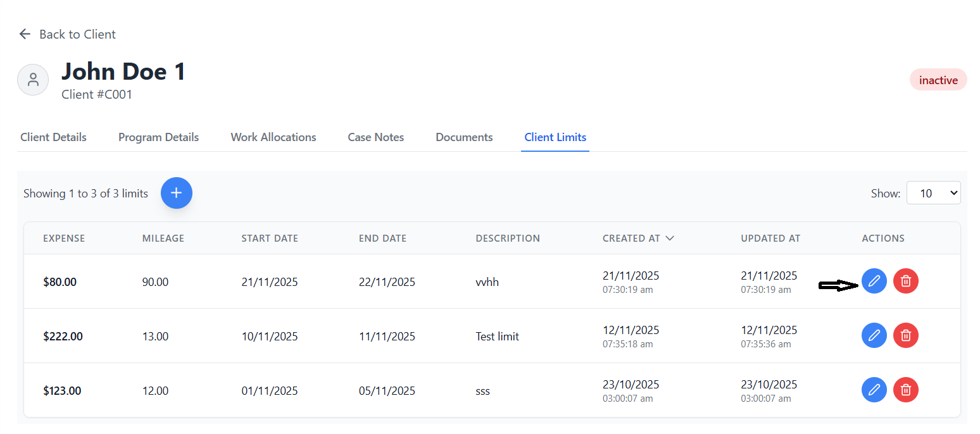Click the Updated At column header
Viewport: 980px width, 434px height.
(x=770, y=239)
